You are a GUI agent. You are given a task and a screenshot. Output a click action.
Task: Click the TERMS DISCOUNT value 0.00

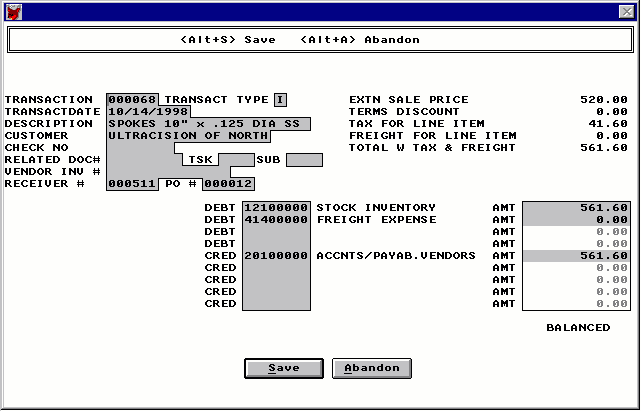[x=612, y=112]
